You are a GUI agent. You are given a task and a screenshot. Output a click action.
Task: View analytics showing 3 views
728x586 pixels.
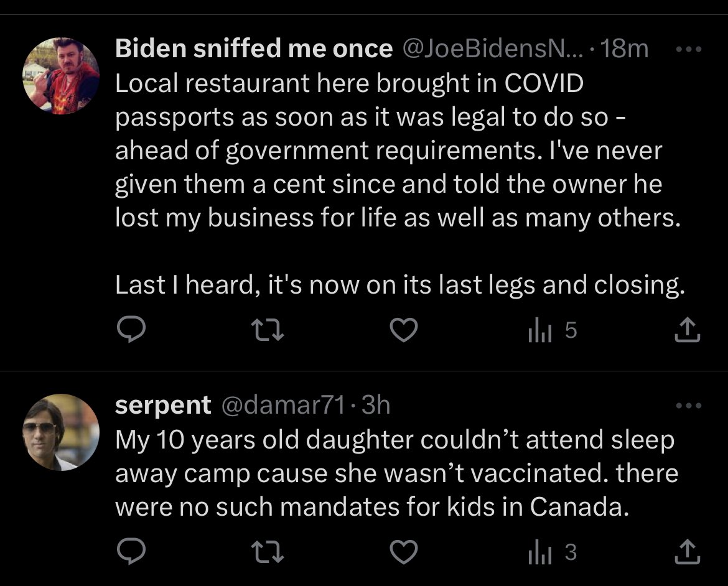(552, 552)
